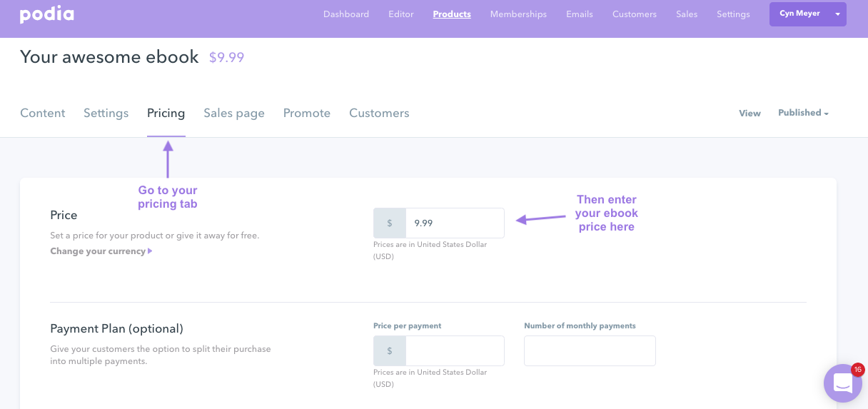Image resolution: width=868 pixels, height=409 pixels.
Task: Go to Dashboard in top navigation
Action: click(x=346, y=14)
